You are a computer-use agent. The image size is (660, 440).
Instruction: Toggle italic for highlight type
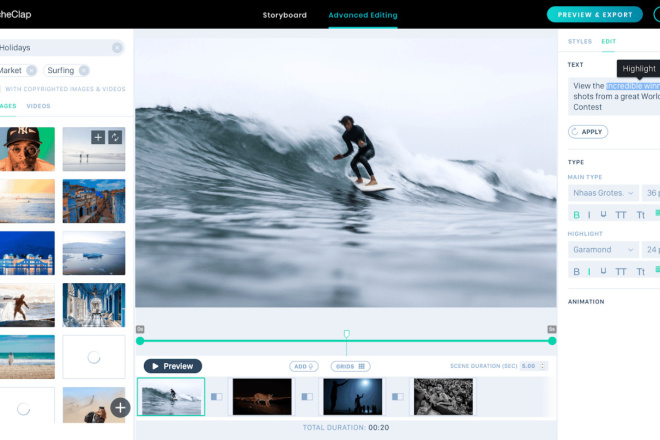coord(589,272)
